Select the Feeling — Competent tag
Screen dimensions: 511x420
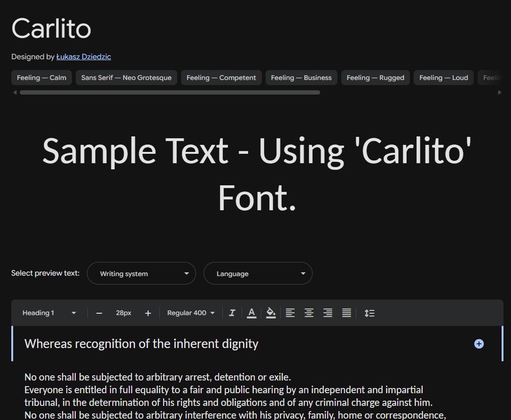click(x=221, y=78)
